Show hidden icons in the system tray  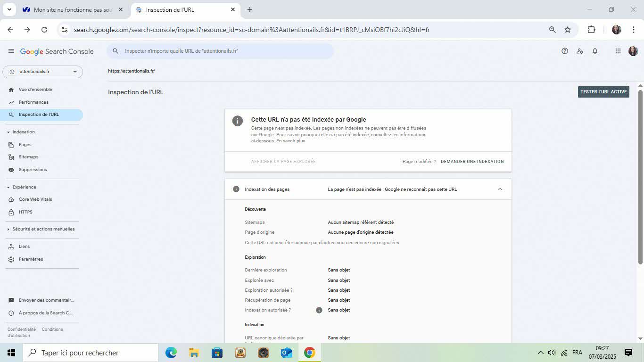click(540, 353)
